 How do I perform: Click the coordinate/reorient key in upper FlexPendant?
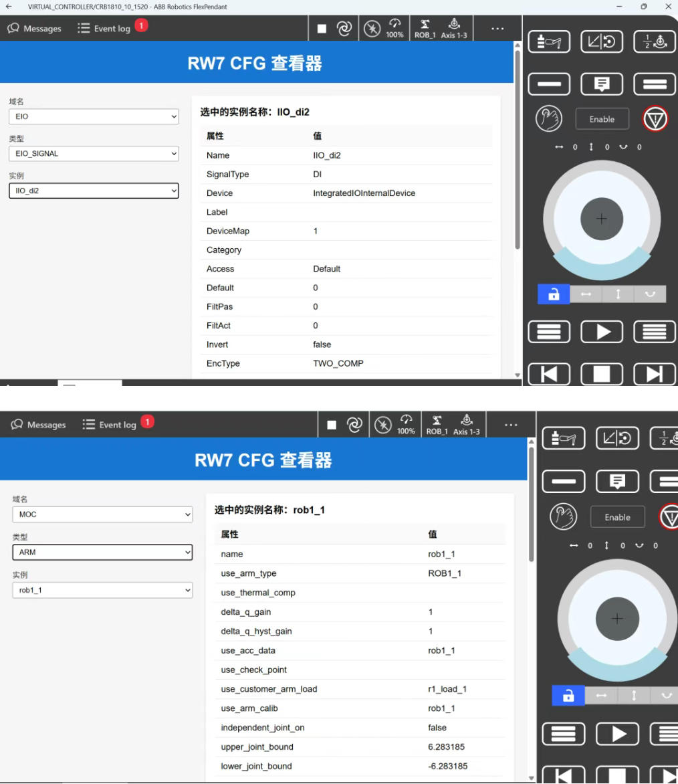(601, 41)
